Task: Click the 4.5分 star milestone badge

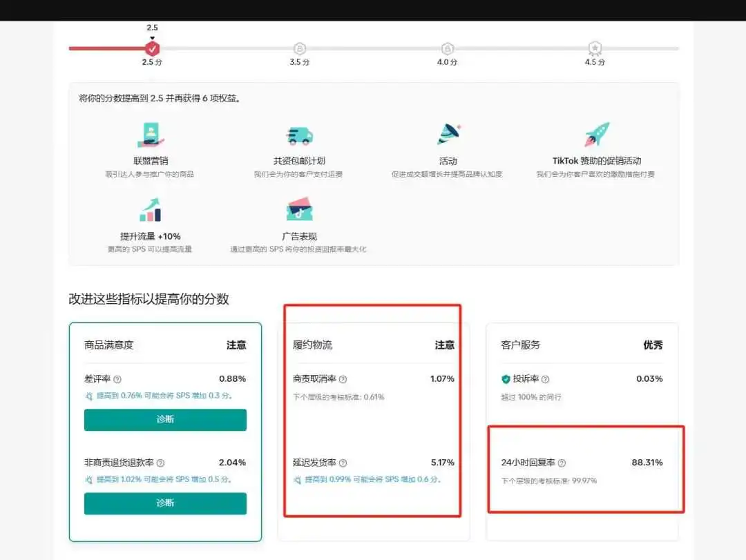Action: (x=595, y=48)
